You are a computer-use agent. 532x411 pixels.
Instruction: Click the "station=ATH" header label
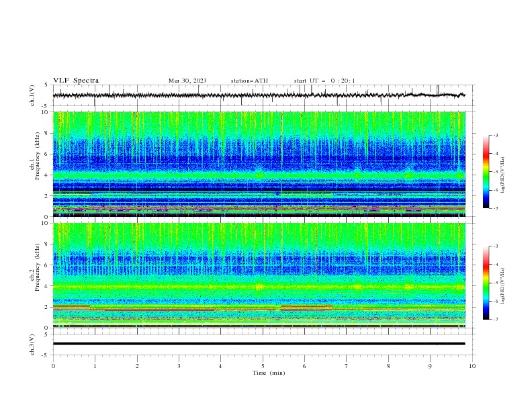(249, 81)
